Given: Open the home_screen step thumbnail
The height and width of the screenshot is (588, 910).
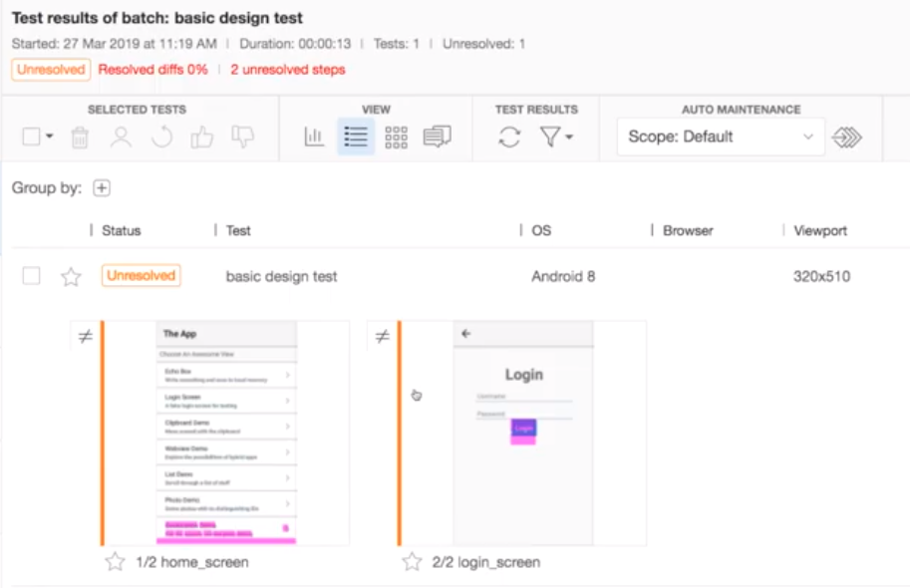Looking at the screenshot, I should tap(226, 434).
